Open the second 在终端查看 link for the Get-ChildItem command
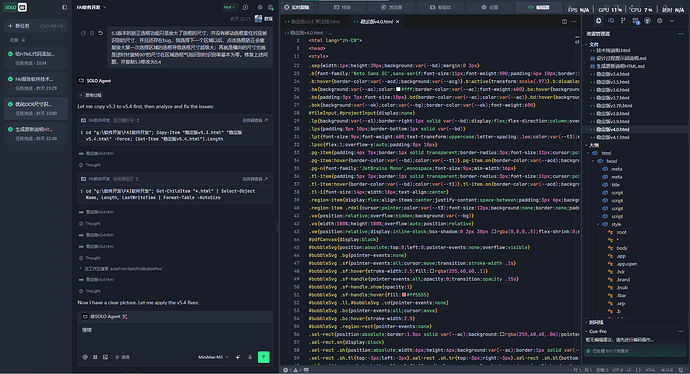This screenshot has height=374, width=690. point(255,179)
